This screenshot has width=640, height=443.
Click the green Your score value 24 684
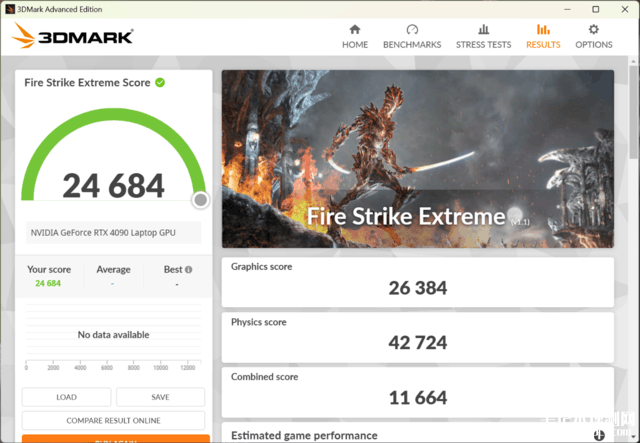pyautogui.click(x=48, y=283)
